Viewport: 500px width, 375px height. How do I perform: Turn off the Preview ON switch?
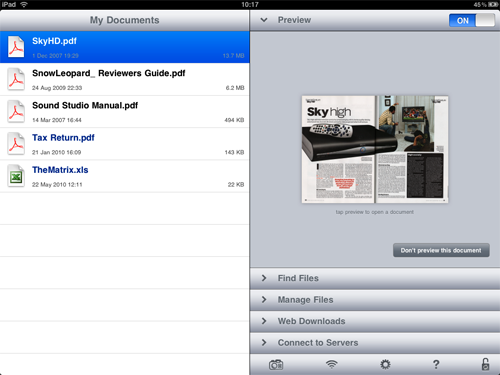pyautogui.click(x=471, y=20)
